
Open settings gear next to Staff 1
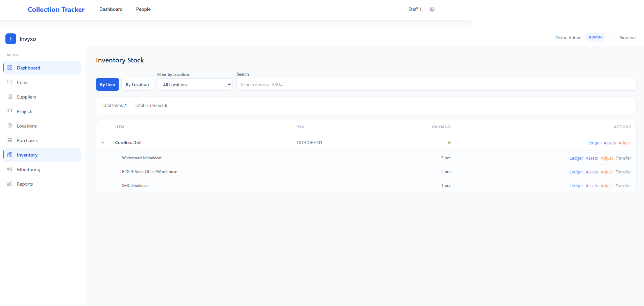(x=432, y=9)
